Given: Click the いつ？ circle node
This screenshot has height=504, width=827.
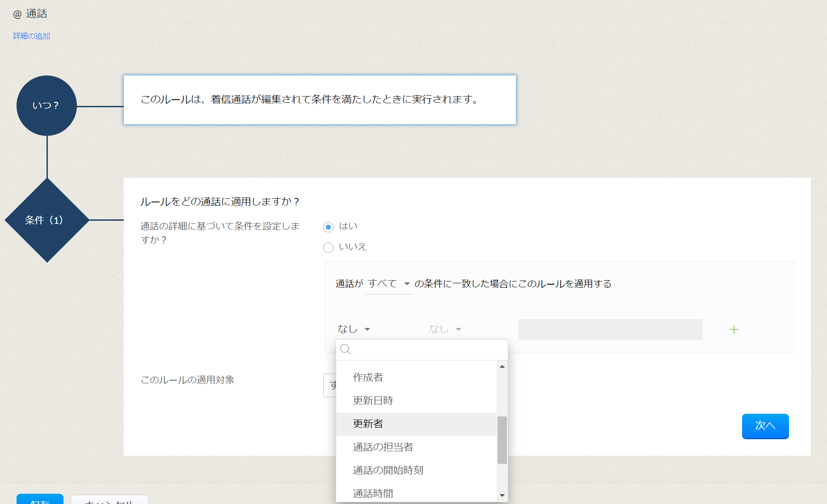Looking at the screenshot, I should tap(46, 105).
